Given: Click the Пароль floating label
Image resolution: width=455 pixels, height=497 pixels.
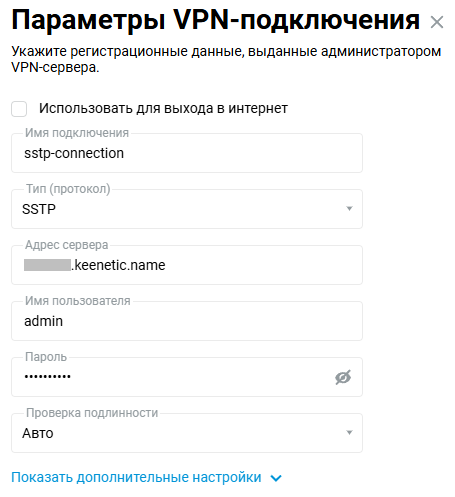Looking at the screenshot, I should click(46, 357).
